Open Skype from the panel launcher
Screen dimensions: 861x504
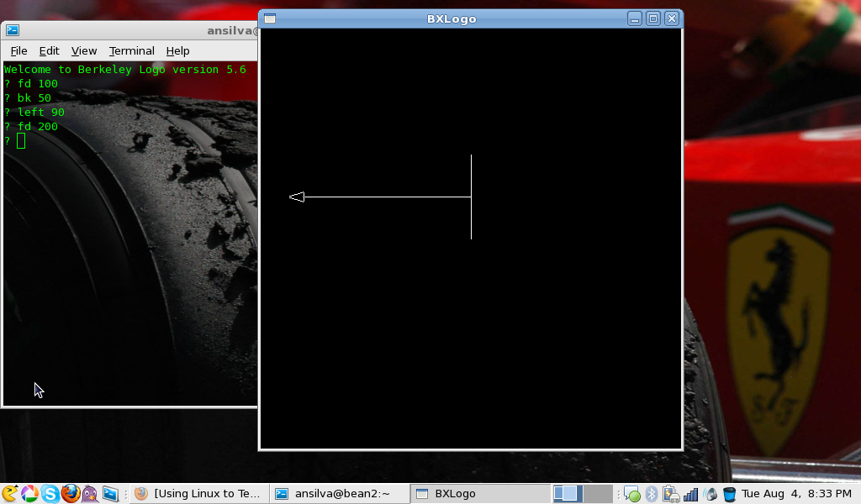pyautogui.click(x=50, y=494)
